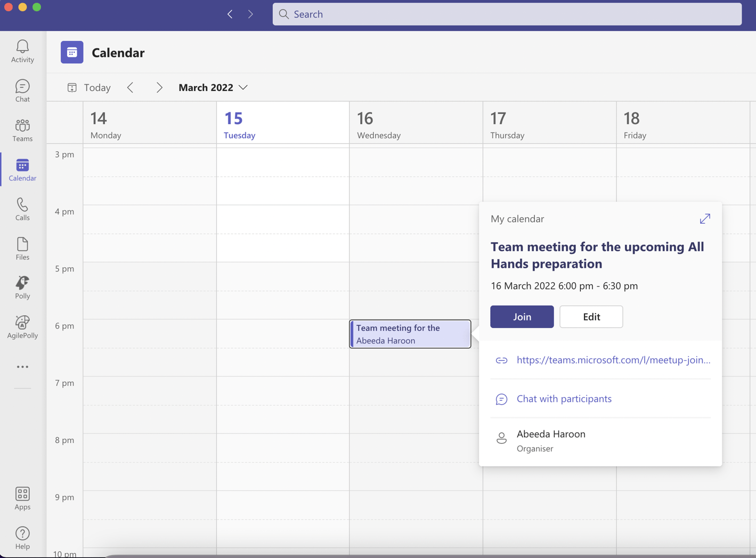This screenshot has width=756, height=558.
Task: Go to the previous week in the calendar
Action: [x=131, y=87]
